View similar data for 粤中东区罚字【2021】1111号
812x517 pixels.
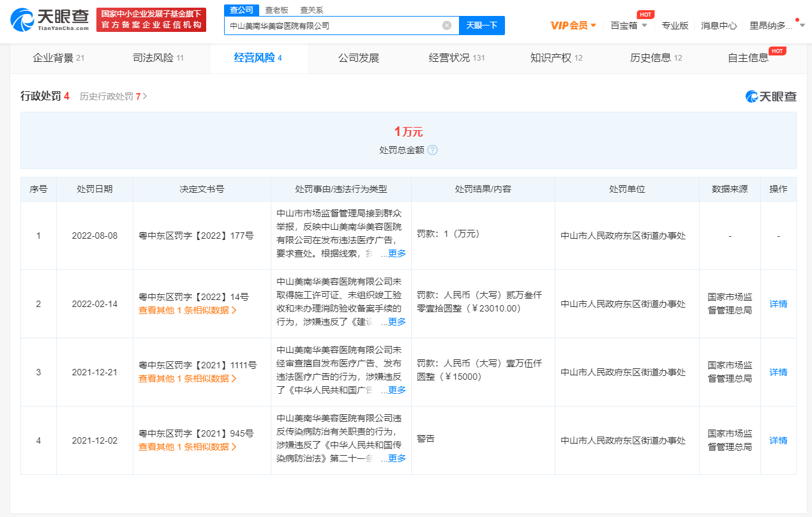188,378
